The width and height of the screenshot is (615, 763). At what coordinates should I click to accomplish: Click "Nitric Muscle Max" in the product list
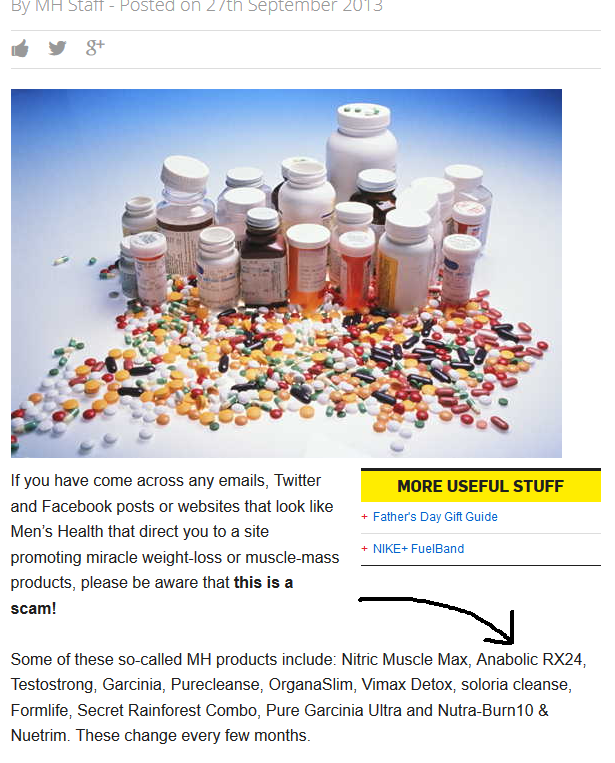tap(404, 659)
